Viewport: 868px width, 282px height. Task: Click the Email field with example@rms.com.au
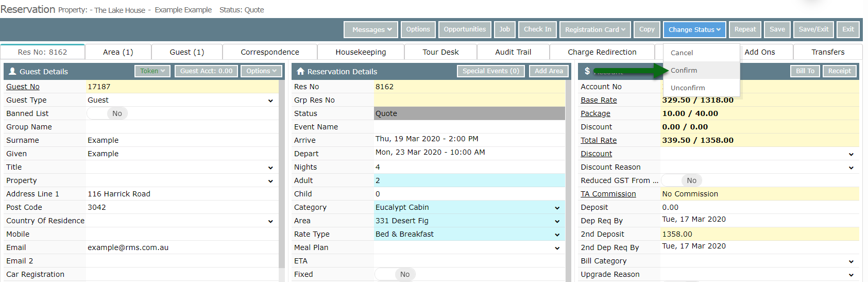click(182, 247)
